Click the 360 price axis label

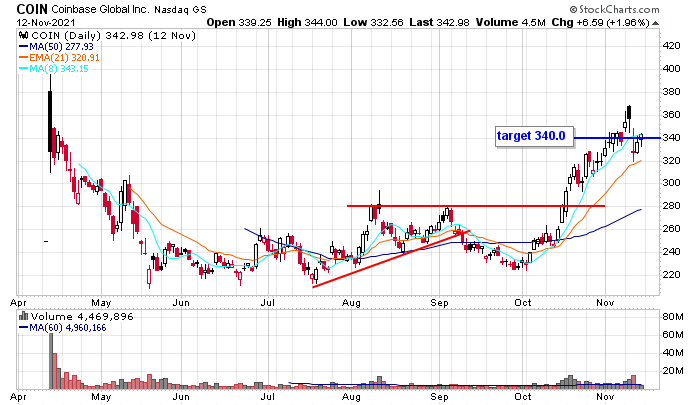[x=672, y=115]
